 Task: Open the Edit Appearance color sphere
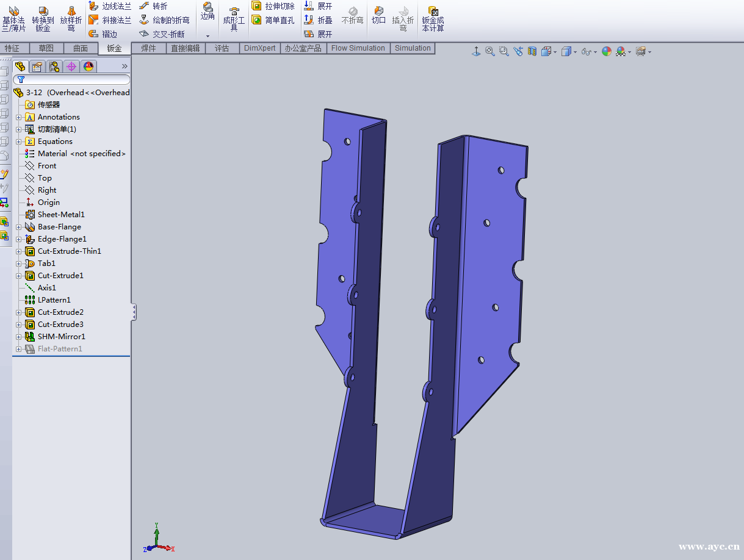tap(607, 51)
